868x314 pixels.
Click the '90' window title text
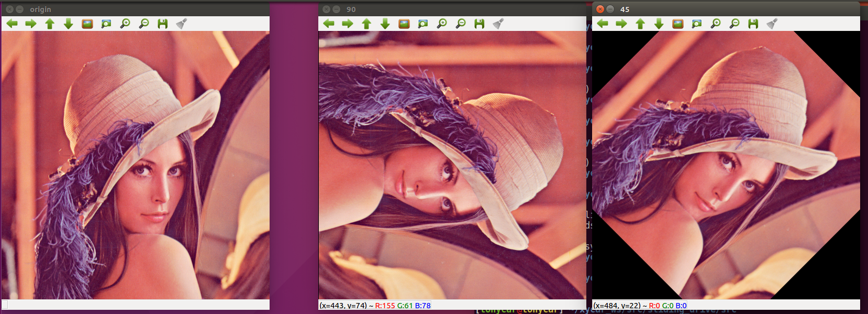(x=351, y=9)
